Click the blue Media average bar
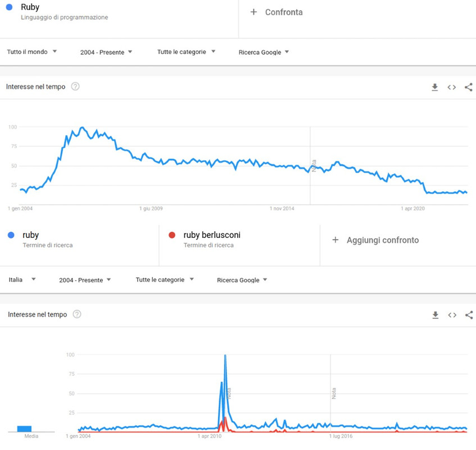This screenshot has width=476, height=450. [24, 429]
